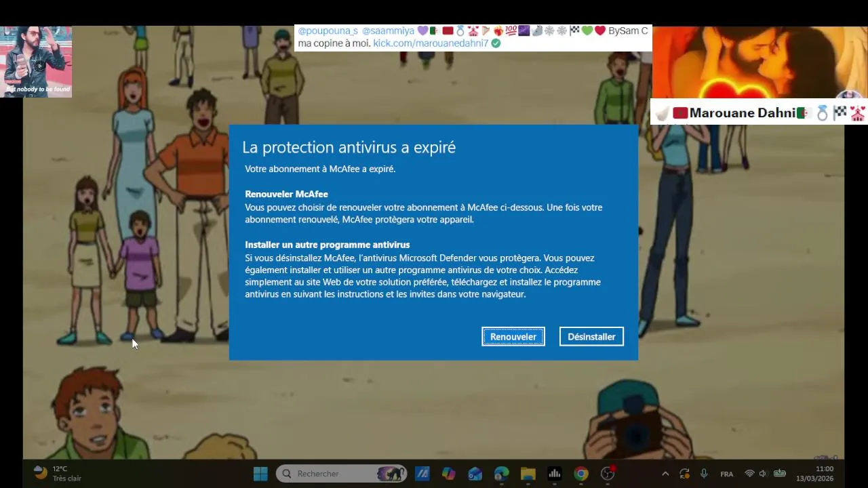Open the cat search highlight icon
Image resolution: width=868 pixels, height=488 pixels.
coord(391,474)
